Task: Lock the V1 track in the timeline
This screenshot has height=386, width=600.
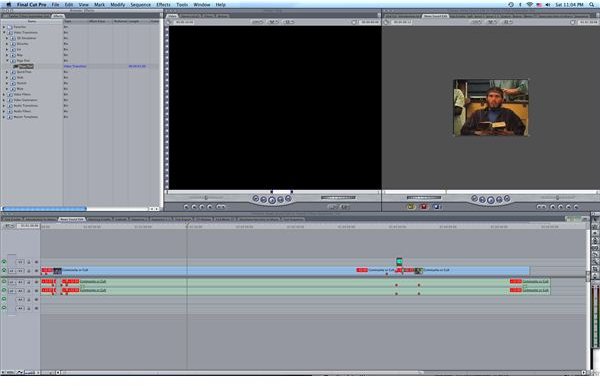Action: pos(29,271)
